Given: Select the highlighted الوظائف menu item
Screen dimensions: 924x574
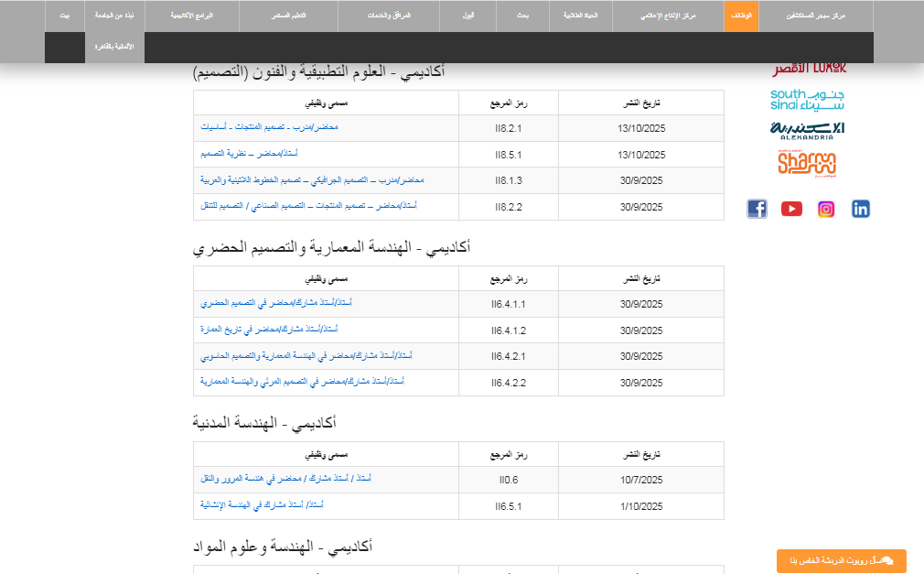Looking at the screenshot, I should pos(741,16).
